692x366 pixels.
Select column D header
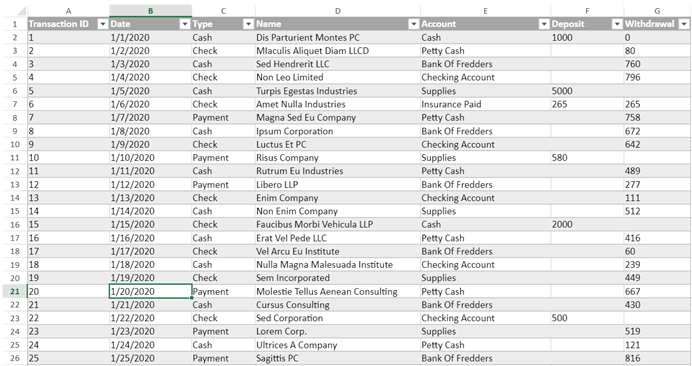(x=338, y=11)
